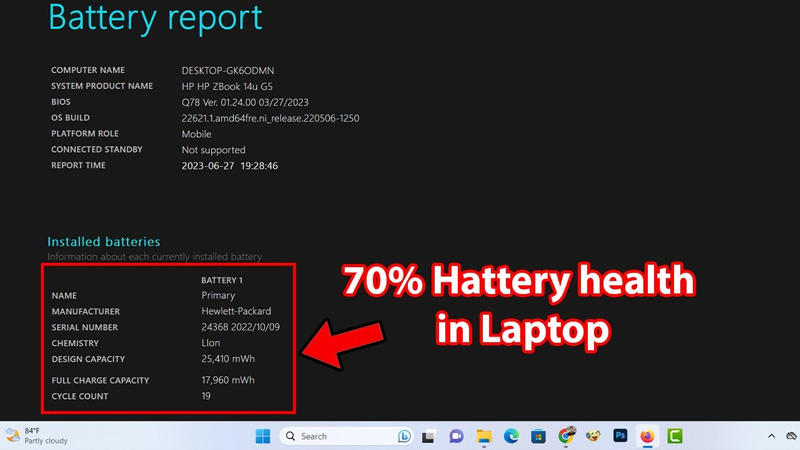The height and width of the screenshot is (450, 800).
Task: Click the computer name DESKTOP-GK6ODMN
Action: pyautogui.click(x=228, y=70)
